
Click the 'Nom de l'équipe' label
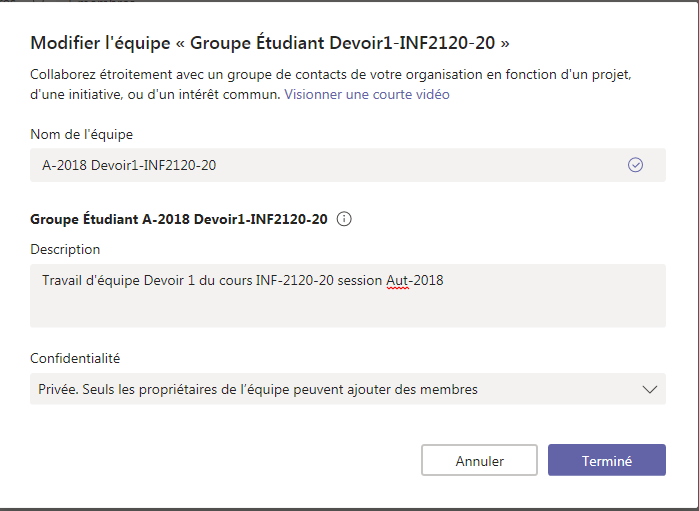coord(81,134)
